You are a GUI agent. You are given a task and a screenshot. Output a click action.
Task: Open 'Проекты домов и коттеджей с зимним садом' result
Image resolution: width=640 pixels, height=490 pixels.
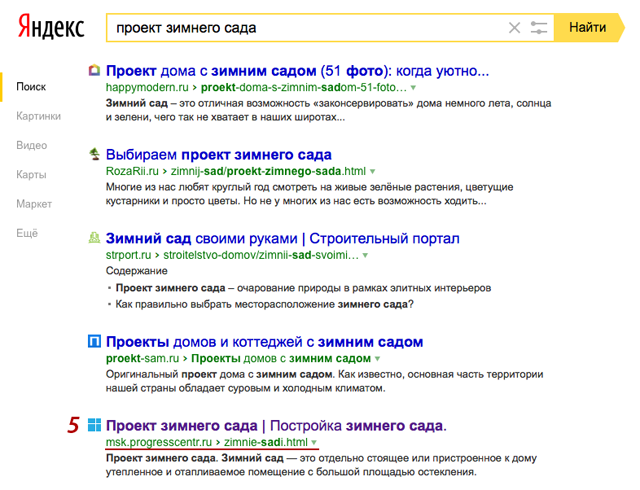click(264, 342)
